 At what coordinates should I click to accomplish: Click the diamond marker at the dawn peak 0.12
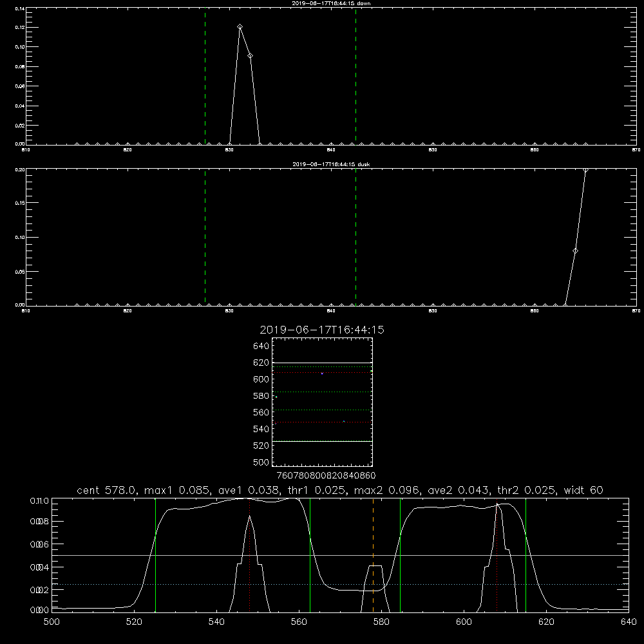(x=240, y=27)
